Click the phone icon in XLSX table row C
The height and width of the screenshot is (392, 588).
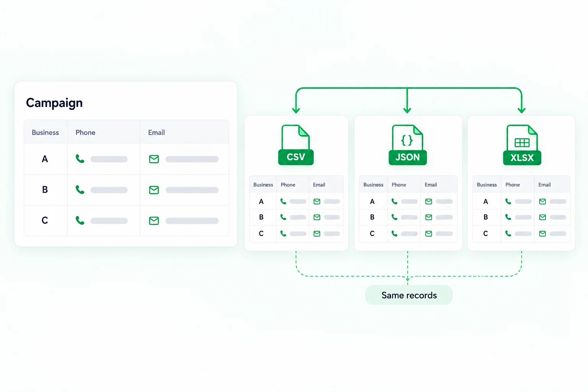[x=508, y=234]
